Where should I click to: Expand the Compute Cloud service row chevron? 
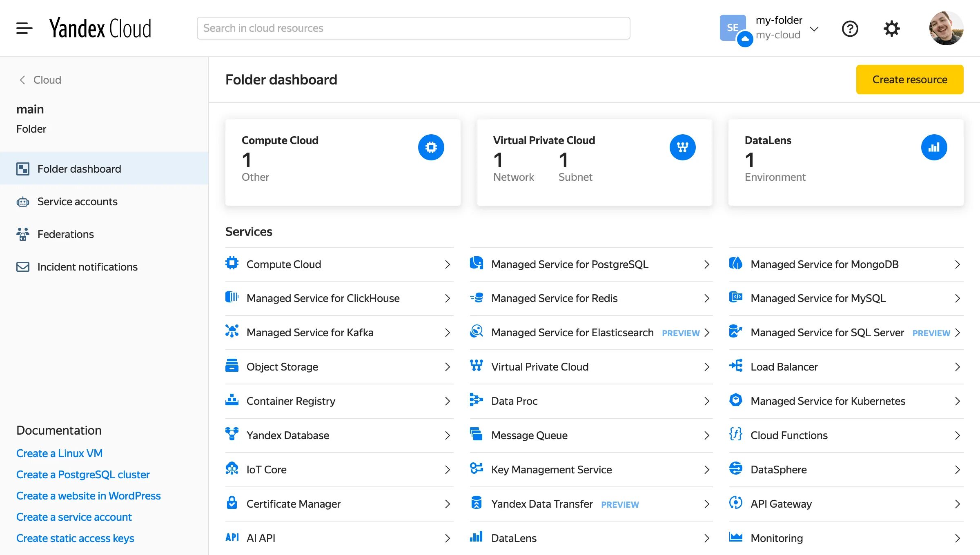[x=448, y=264]
